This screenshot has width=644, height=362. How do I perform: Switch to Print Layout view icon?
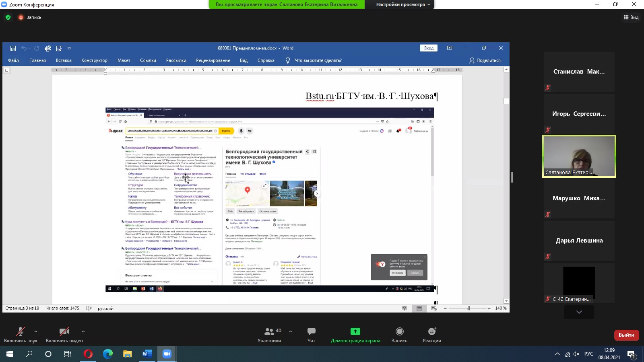419,308
